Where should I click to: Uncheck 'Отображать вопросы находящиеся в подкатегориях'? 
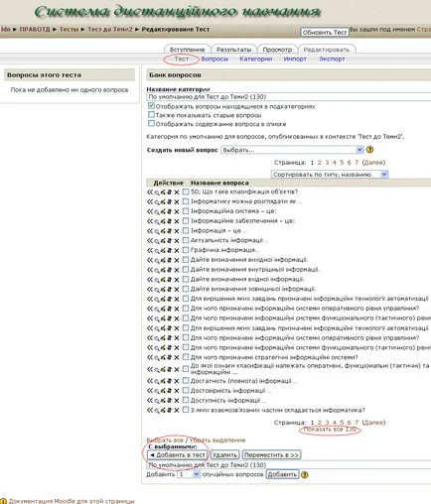coord(151,106)
